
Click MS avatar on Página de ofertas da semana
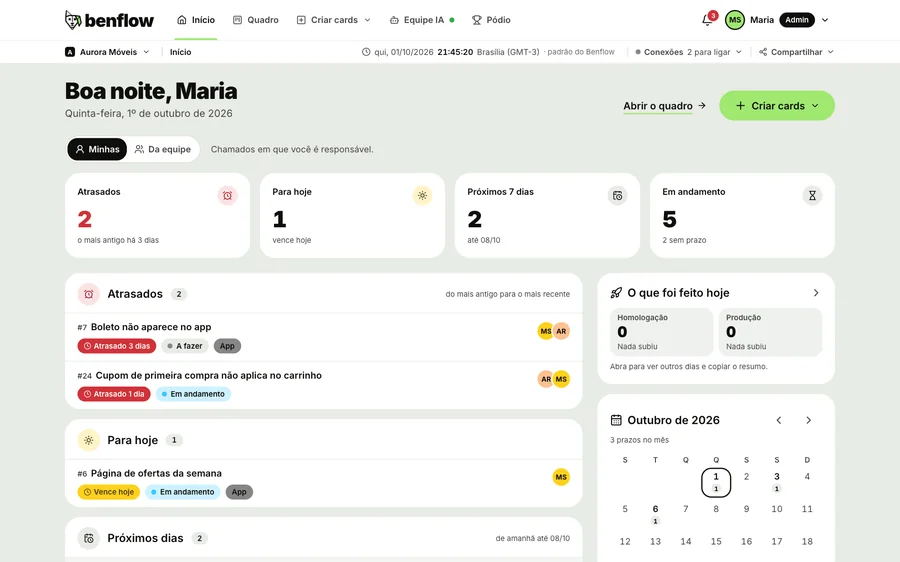561,477
